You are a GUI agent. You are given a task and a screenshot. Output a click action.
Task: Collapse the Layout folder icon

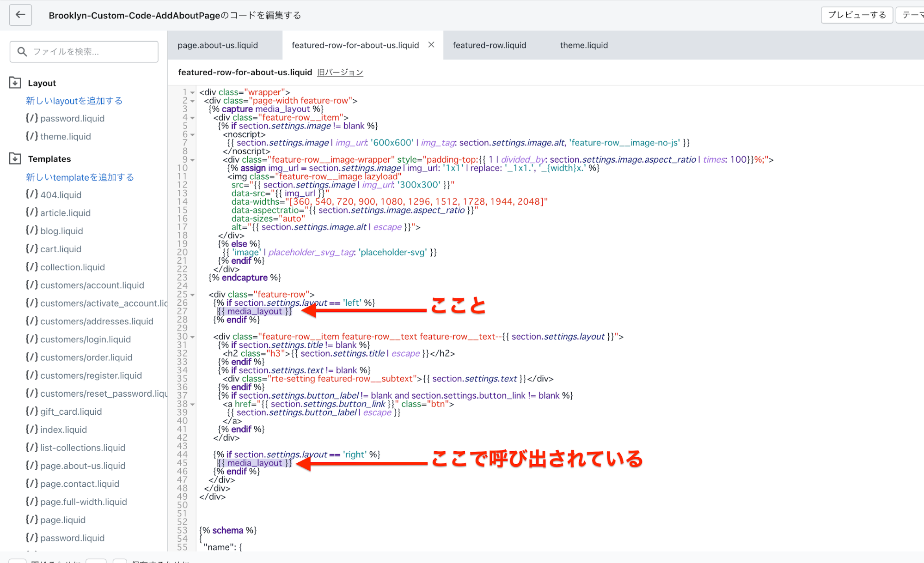coord(15,83)
